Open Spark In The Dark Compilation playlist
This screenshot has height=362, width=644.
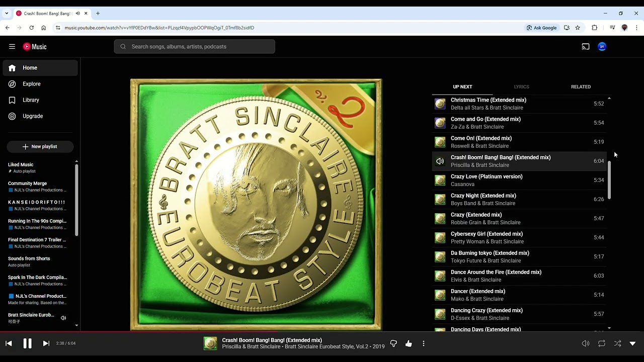pyautogui.click(x=38, y=280)
